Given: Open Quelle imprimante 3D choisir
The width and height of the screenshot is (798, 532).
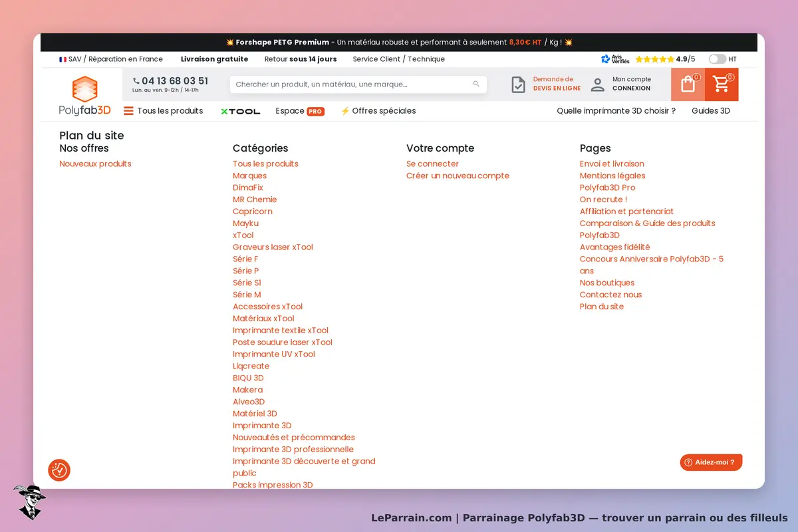Looking at the screenshot, I should (616, 111).
